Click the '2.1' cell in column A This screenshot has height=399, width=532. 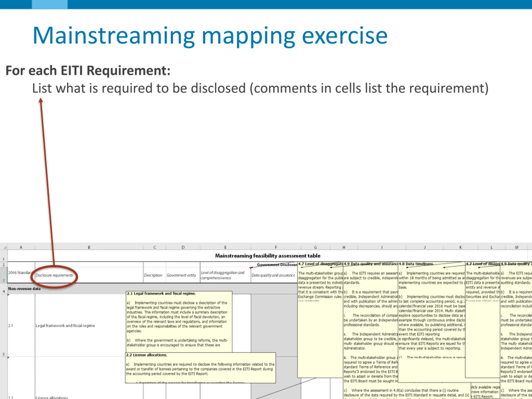(x=21, y=325)
